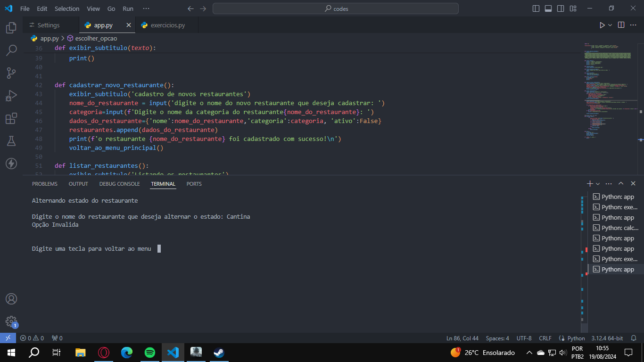Open launch profile dropdown beside new terminal
This screenshot has height=362, width=644.
(598, 183)
